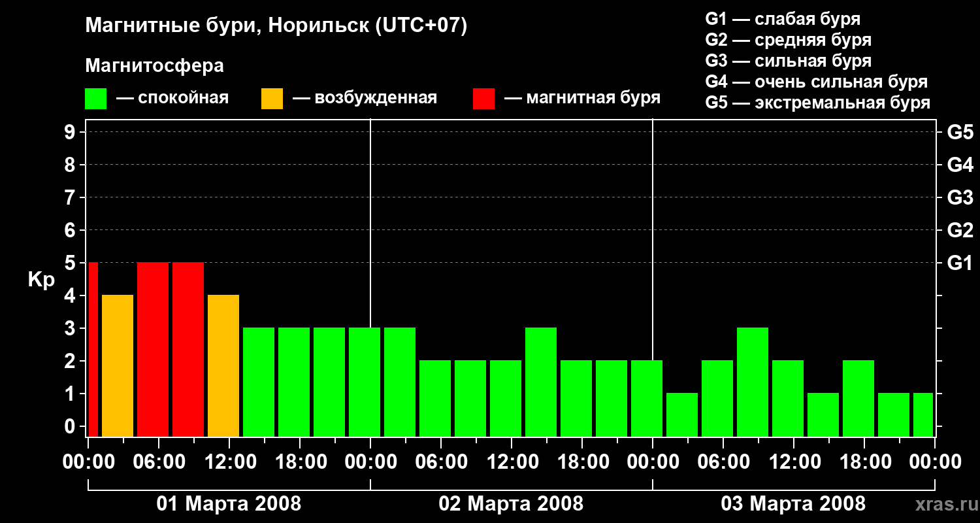Click the "01 Марта 2008" date label
980x523 pixels.
coord(229,504)
